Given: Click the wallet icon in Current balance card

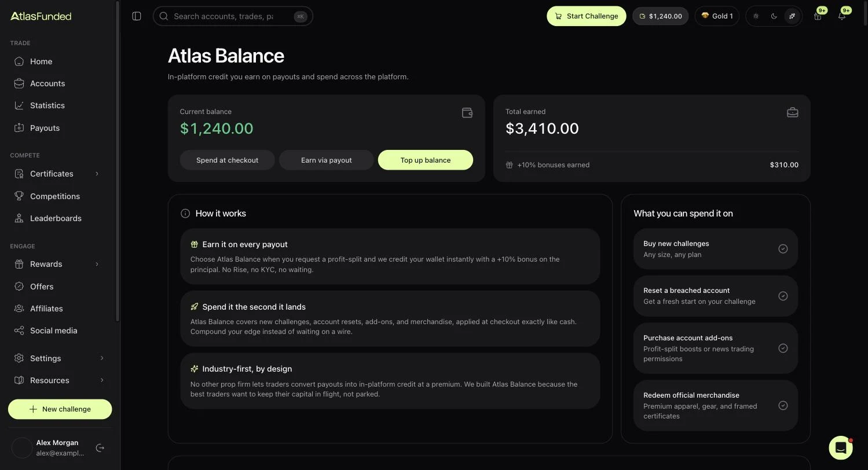Looking at the screenshot, I should 467,113.
